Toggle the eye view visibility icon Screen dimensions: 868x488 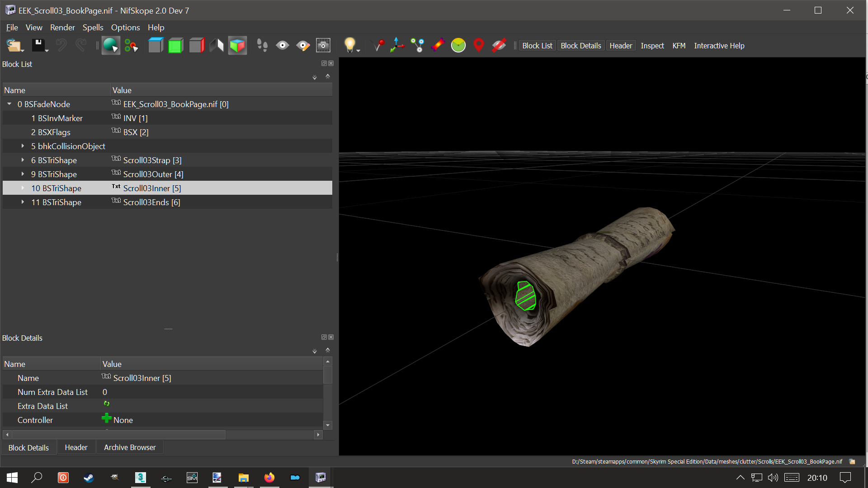click(283, 45)
